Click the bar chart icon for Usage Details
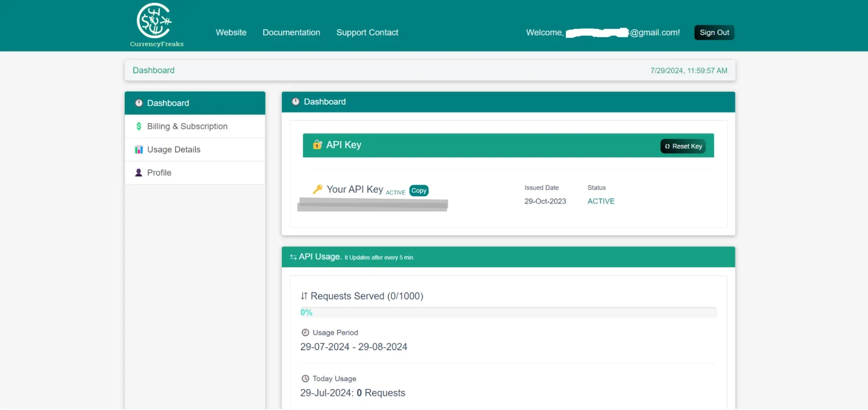The image size is (868, 410). click(x=139, y=149)
